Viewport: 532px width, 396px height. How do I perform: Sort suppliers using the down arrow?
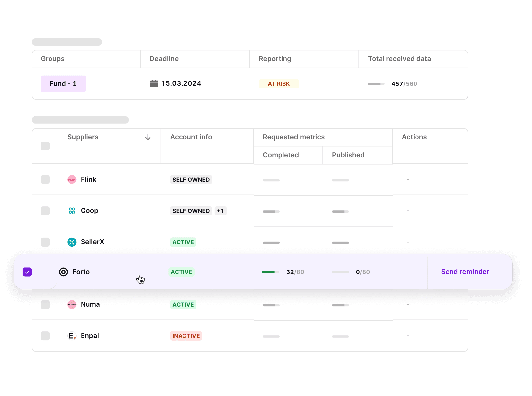[x=148, y=137]
